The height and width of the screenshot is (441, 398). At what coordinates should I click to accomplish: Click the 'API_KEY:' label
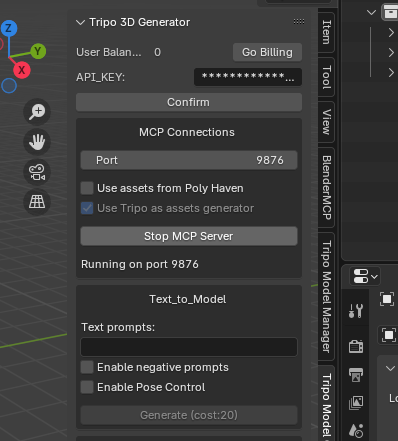coord(100,77)
